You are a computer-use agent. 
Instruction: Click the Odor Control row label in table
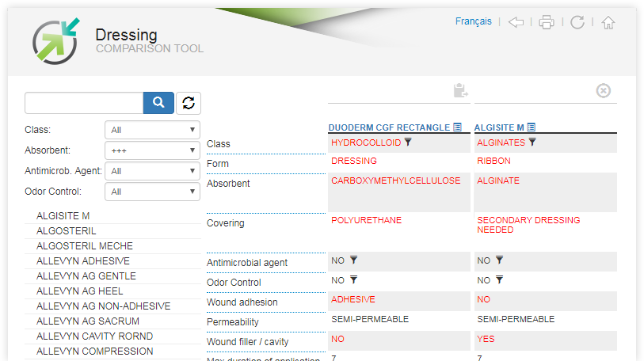point(234,283)
